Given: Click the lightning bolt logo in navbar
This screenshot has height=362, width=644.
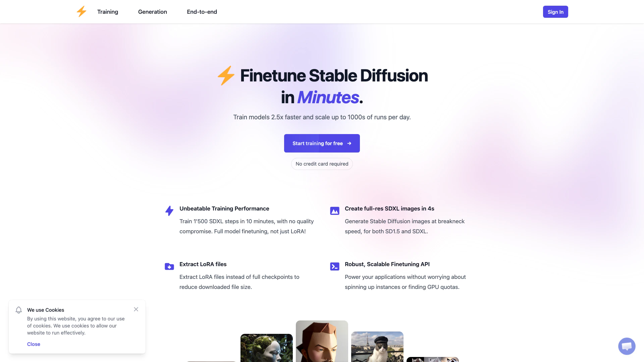Looking at the screenshot, I should pos(82,12).
